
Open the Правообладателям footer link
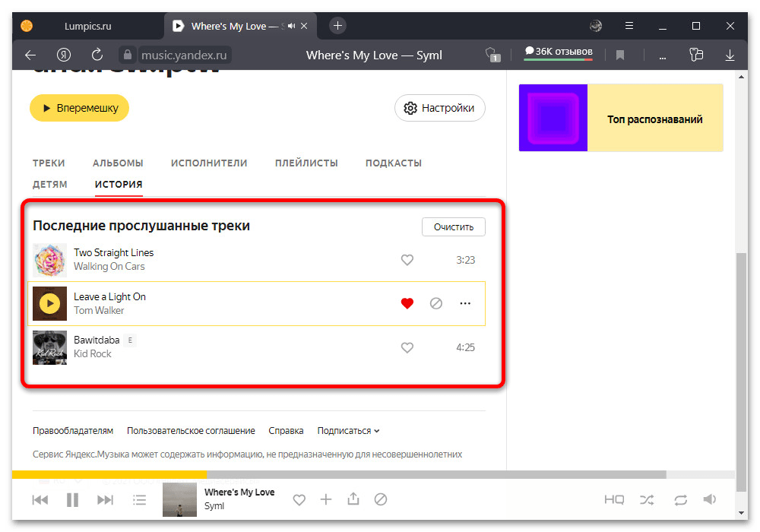[x=73, y=431]
